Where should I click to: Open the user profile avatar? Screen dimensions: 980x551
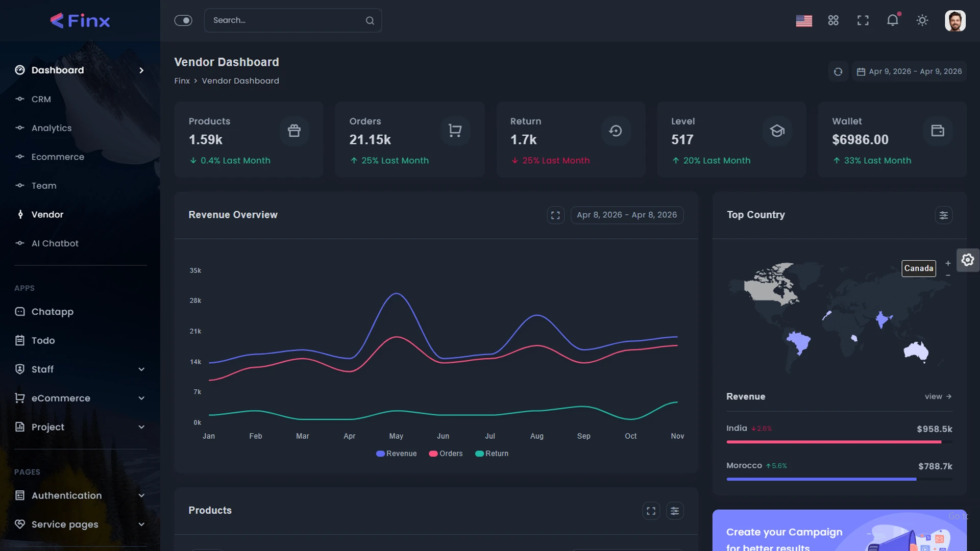[955, 20]
